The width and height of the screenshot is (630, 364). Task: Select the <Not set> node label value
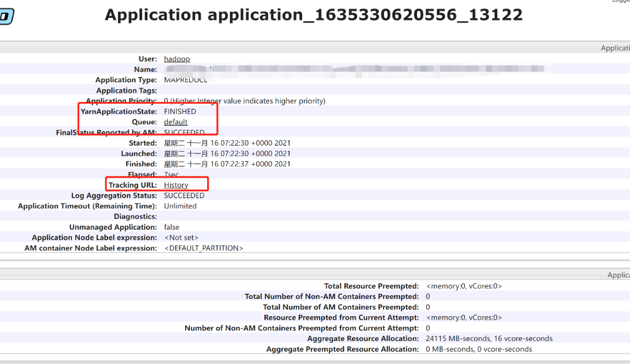pos(181,238)
